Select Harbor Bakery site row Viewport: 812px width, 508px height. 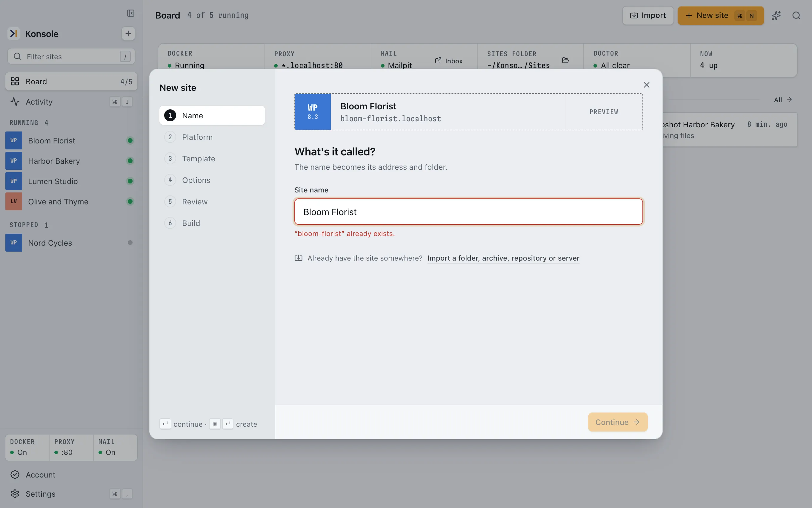[71, 161]
